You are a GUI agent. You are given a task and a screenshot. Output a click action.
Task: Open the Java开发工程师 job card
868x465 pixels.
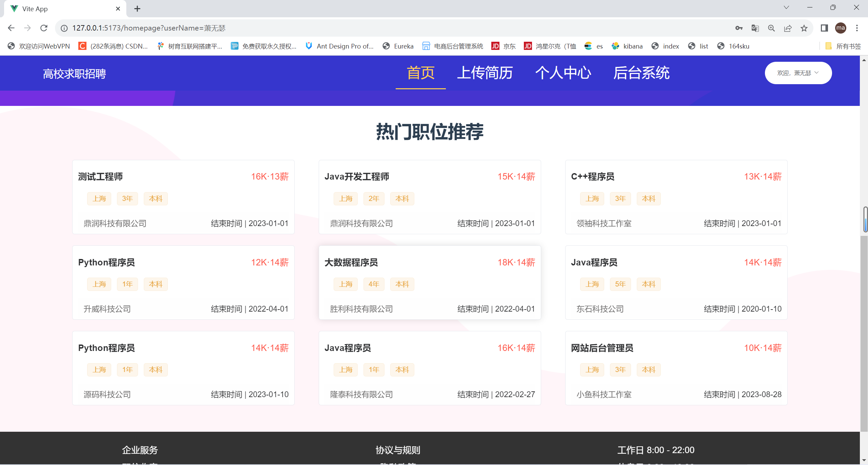tap(430, 197)
